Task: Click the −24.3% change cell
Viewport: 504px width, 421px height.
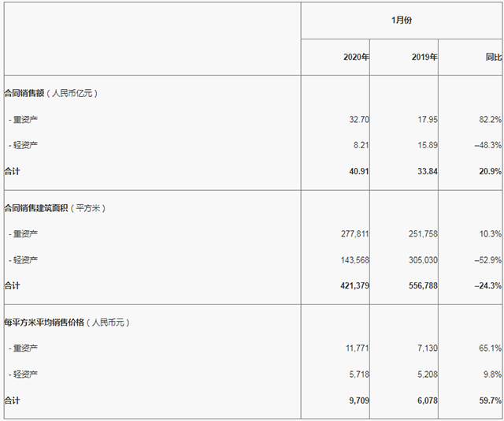Action: 489,285
